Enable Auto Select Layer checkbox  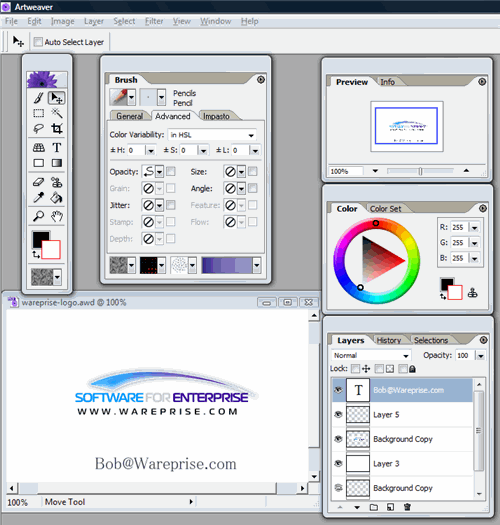(x=38, y=42)
